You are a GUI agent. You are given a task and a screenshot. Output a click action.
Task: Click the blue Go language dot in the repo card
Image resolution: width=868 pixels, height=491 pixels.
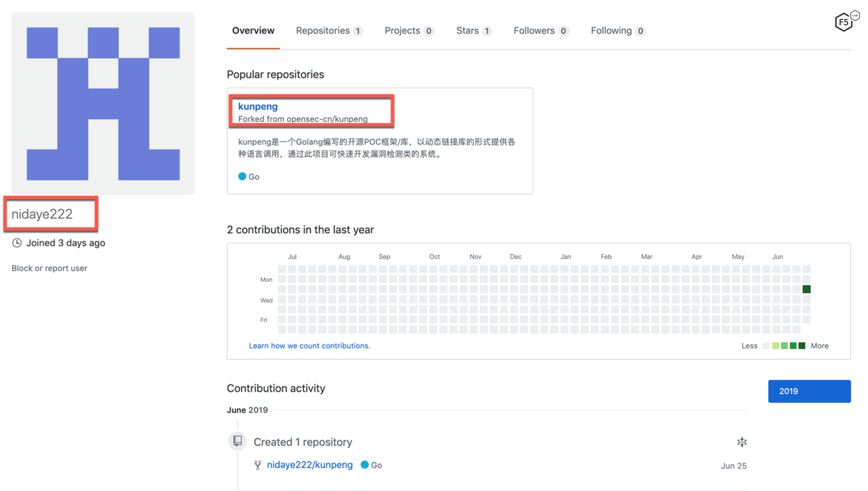click(242, 177)
